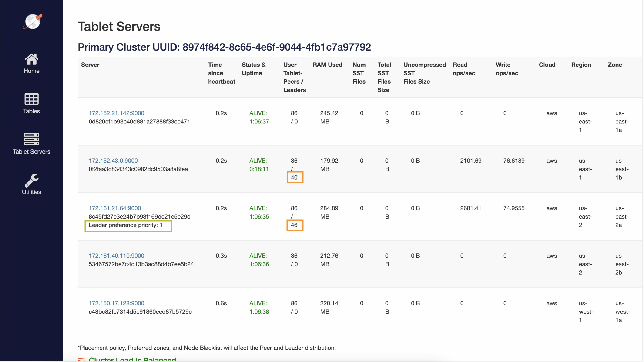
Task: Open the Tables sidebar label
Action: click(x=31, y=111)
